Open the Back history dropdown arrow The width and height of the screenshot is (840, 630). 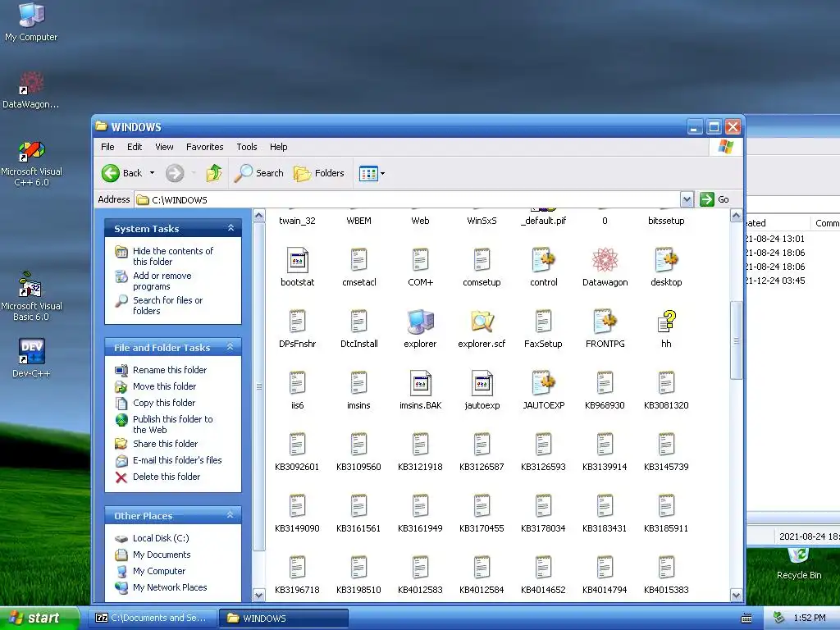click(152, 173)
